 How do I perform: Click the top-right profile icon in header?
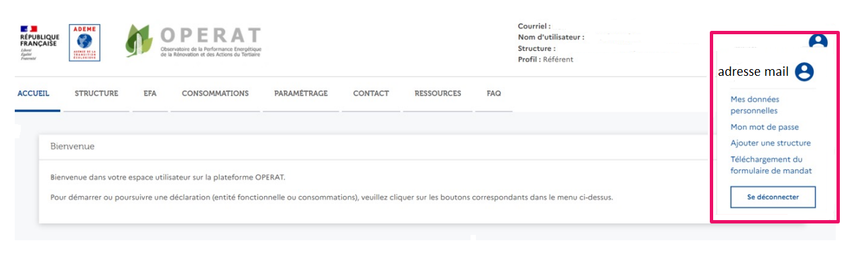pyautogui.click(x=818, y=42)
